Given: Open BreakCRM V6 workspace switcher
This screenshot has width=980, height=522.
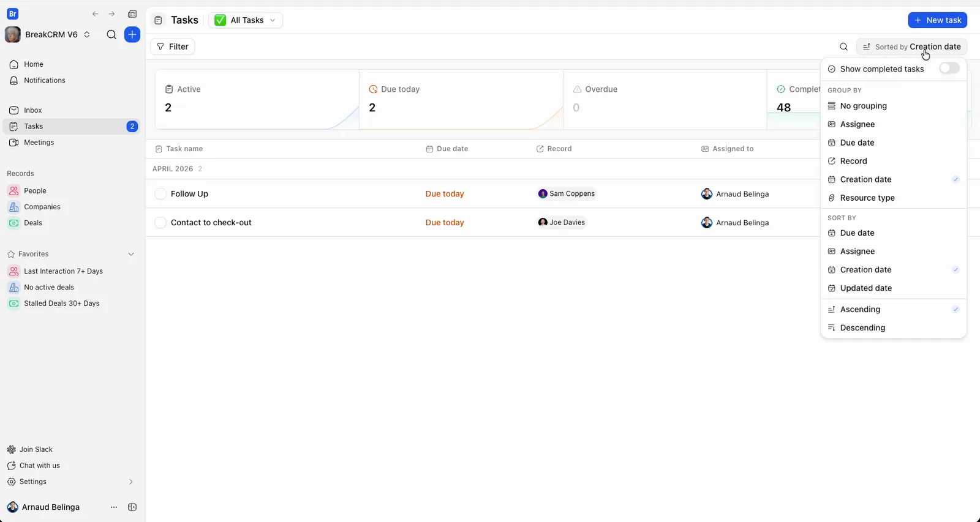Looking at the screenshot, I should point(48,35).
